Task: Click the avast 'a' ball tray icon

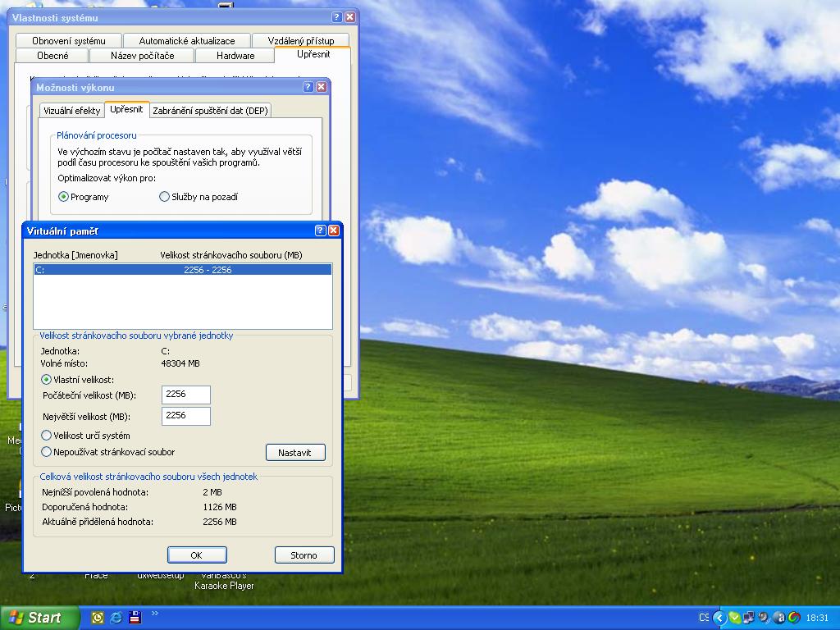Action: (779, 618)
